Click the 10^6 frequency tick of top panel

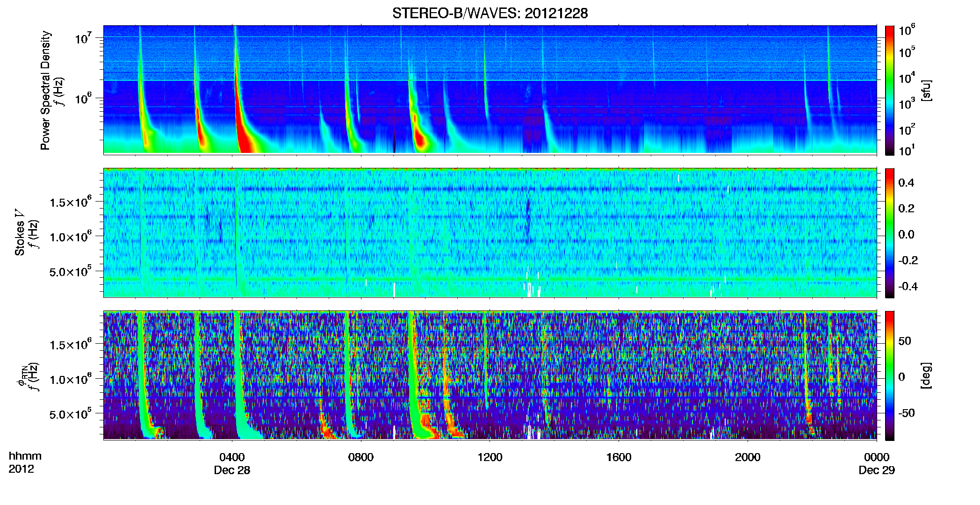pos(84,99)
